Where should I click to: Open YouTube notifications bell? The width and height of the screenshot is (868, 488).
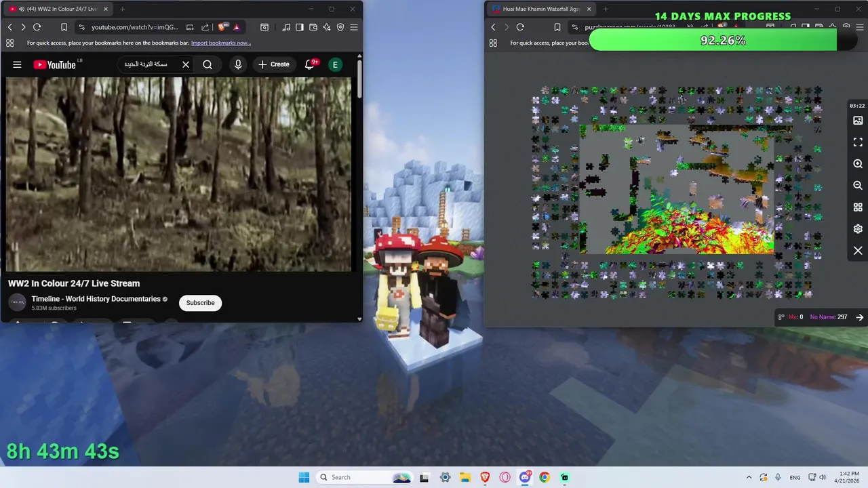pyautogui.click(x=309, y=64)
